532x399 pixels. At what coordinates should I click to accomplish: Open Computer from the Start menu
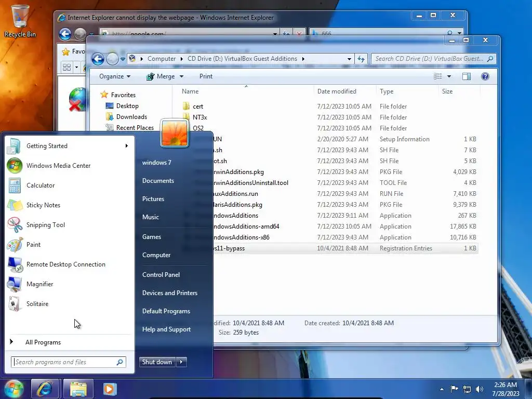tap(156, 255)
